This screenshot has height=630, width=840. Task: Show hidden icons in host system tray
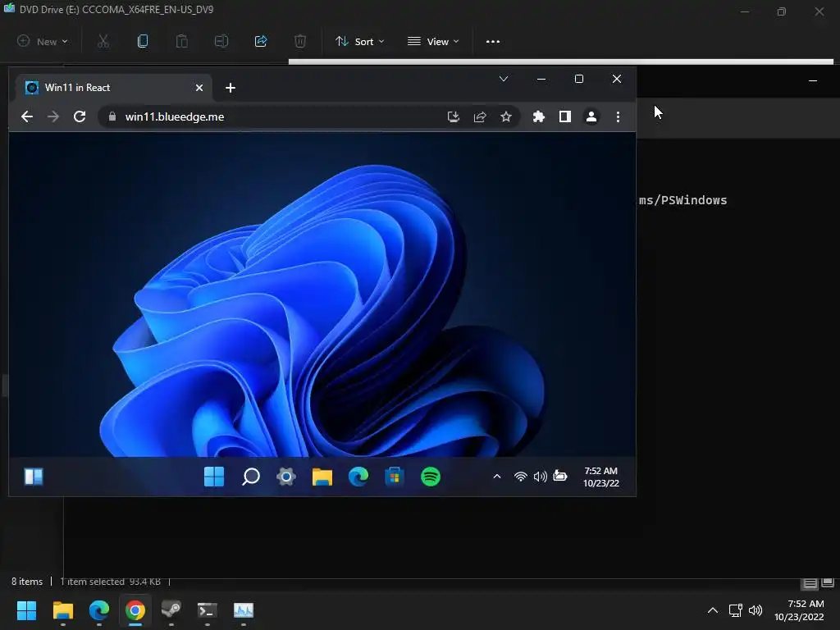(713, 610)
